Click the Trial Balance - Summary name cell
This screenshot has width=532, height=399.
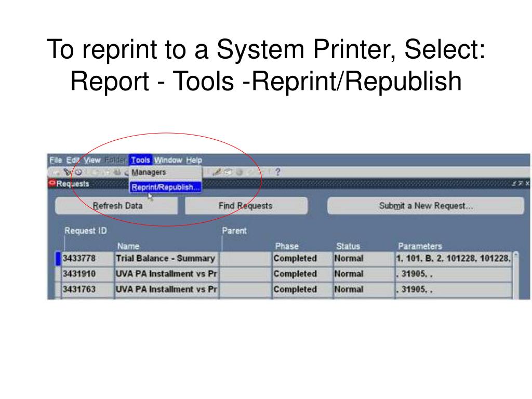point(167,259)
